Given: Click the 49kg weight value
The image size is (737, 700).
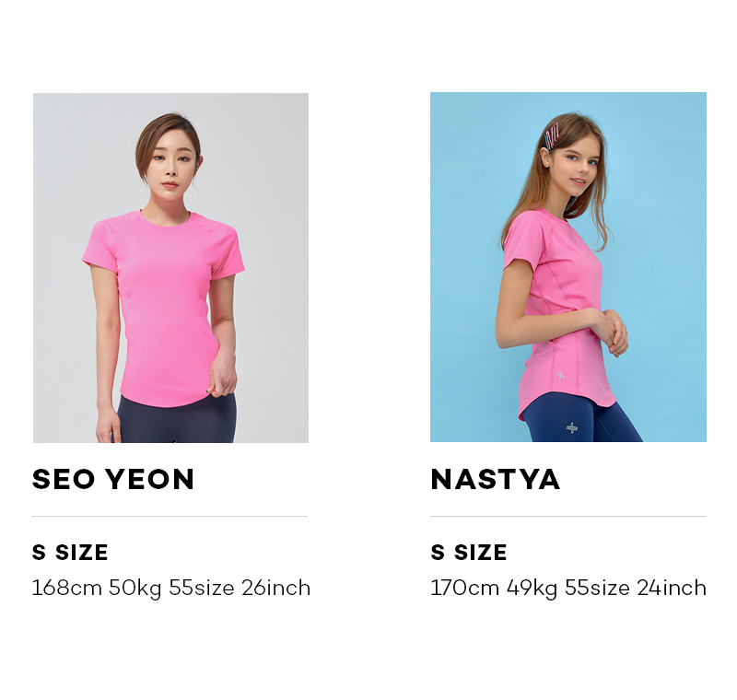Looking at the screenshot, I should (x=532, y=589).
